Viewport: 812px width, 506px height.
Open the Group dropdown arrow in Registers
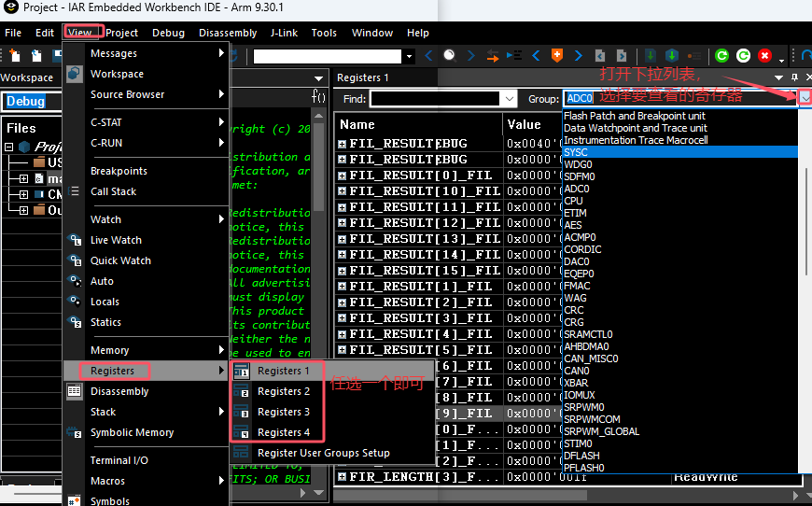coord(805,98)
